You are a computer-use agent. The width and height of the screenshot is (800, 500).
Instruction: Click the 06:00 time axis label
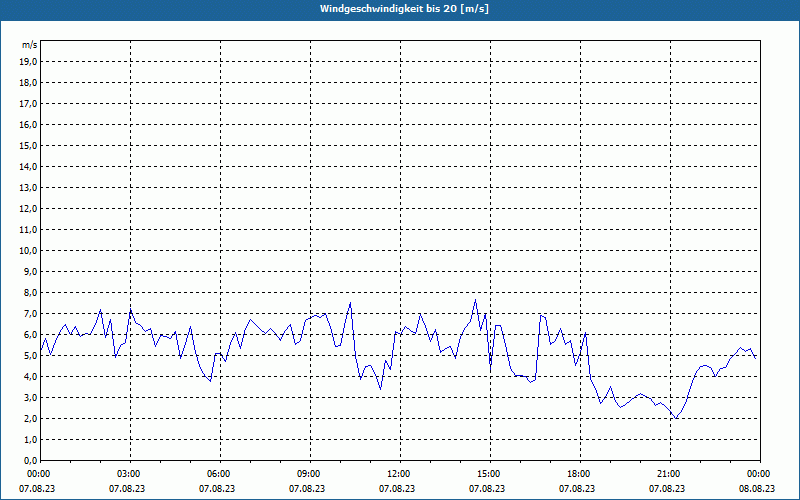click(x=220, y=474)
